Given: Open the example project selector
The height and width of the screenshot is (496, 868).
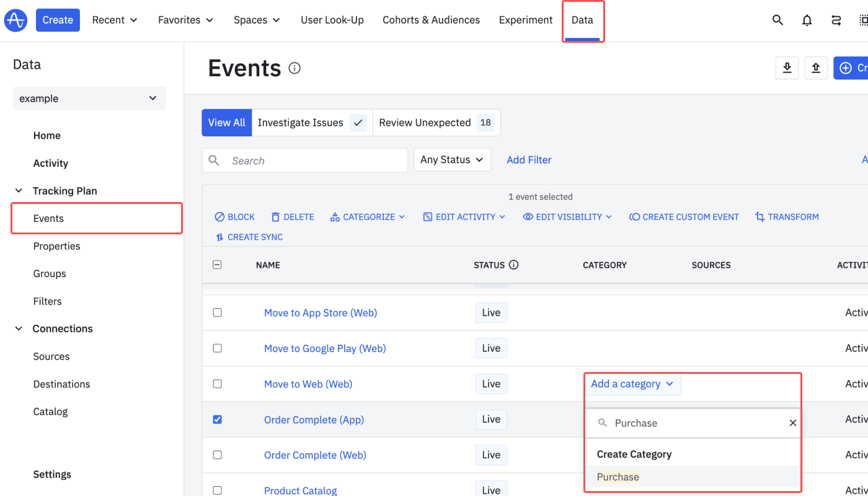Looking at the screenshot, I should pyautogui.click(x=89, y=99).
